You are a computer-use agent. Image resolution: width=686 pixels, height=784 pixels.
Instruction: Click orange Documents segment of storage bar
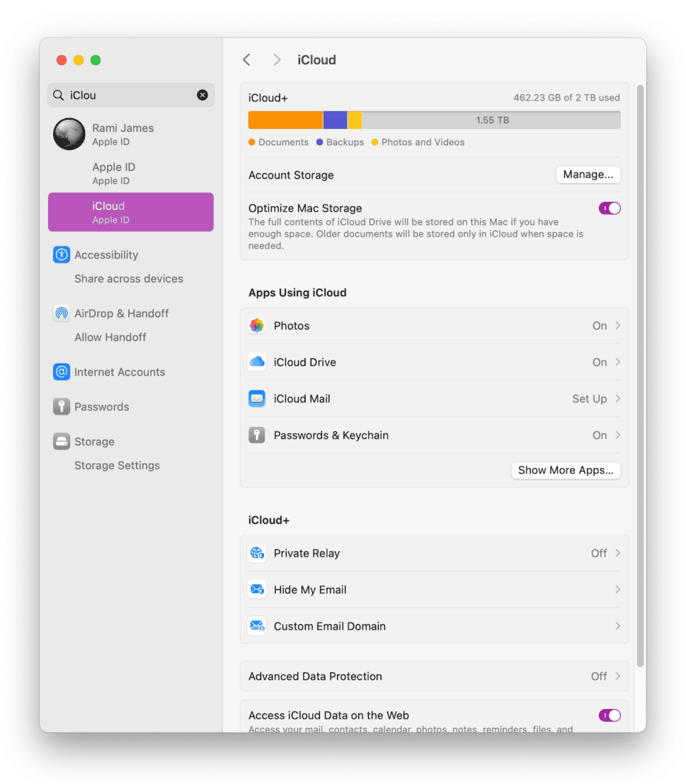286,120
